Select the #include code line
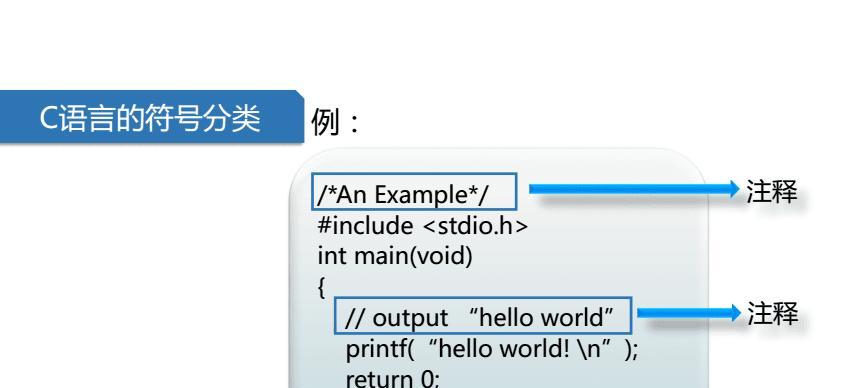The height and width of the screenshot is (388, 864). [x=423, y=226]
